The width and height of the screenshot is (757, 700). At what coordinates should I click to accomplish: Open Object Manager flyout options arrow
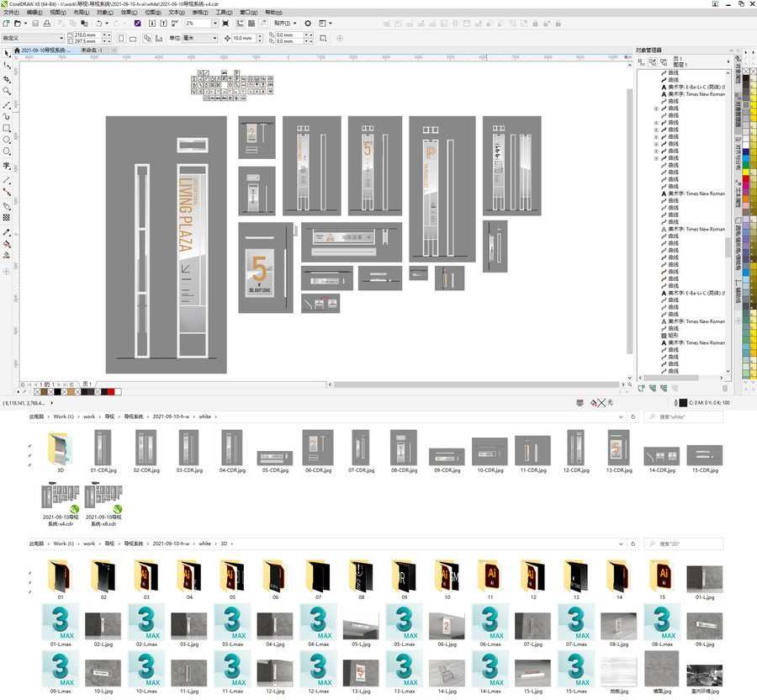tap(728, 61)
